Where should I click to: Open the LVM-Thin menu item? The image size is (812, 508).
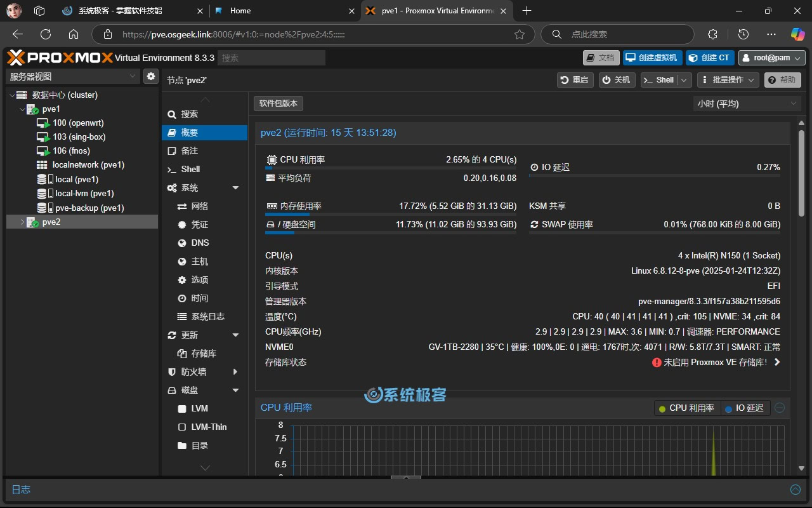pos(204,427)
